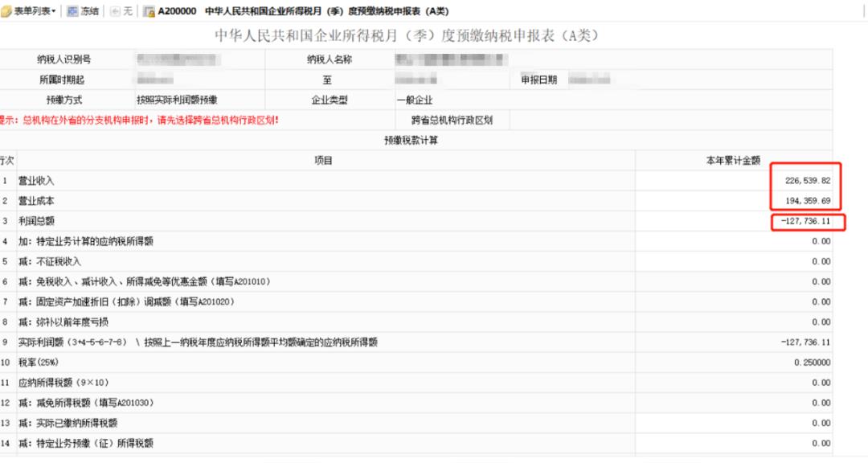Click the 企业类型 value 一般企业
This screenshot has width=868, height=463.
(x=415, y=100)
